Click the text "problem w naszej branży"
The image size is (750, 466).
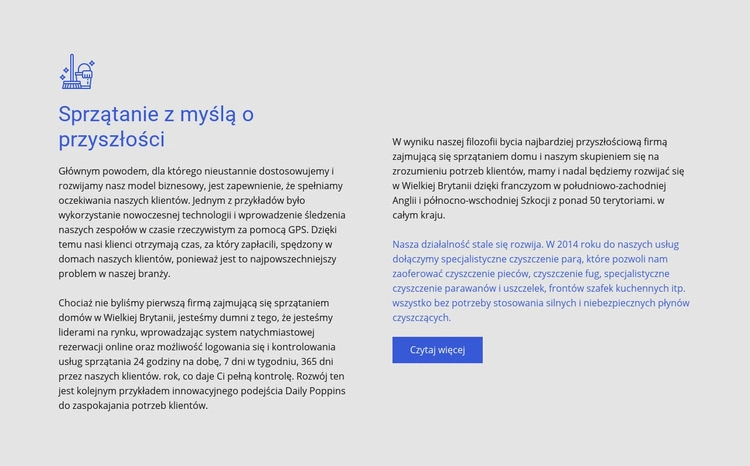pyautogui.click(x=114, y=273)
